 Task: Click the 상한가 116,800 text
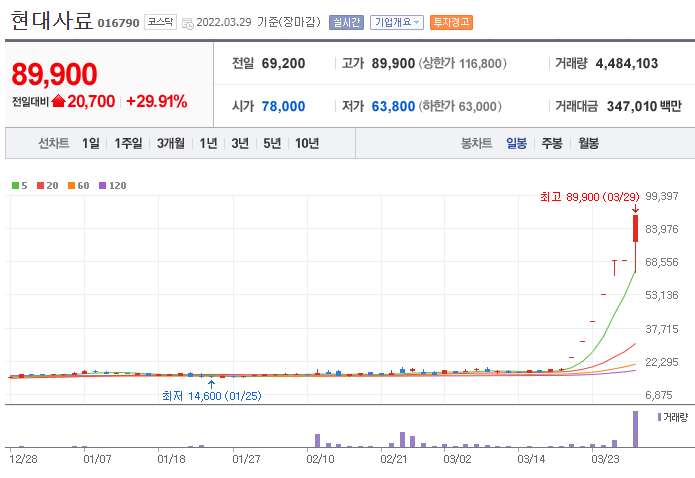click(462, 63)
